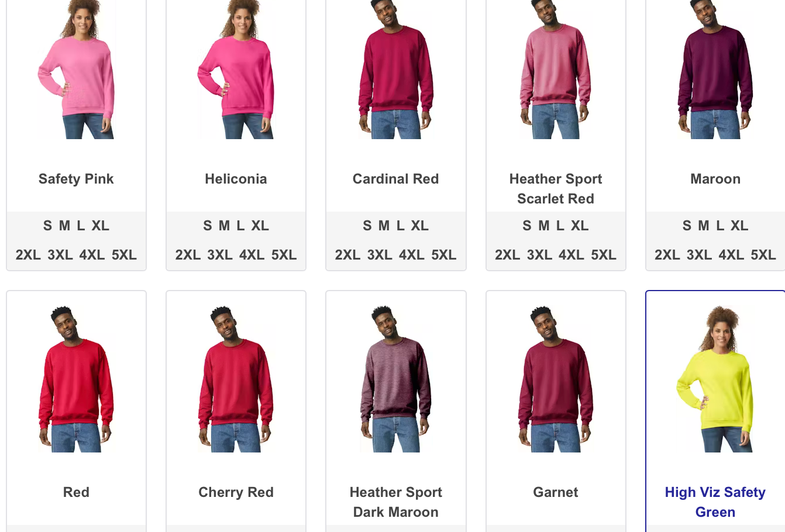This screenshot has height=532, width=785.
Task: Select the Safety Pink sweatshirt image
Action: coord(76,70)
